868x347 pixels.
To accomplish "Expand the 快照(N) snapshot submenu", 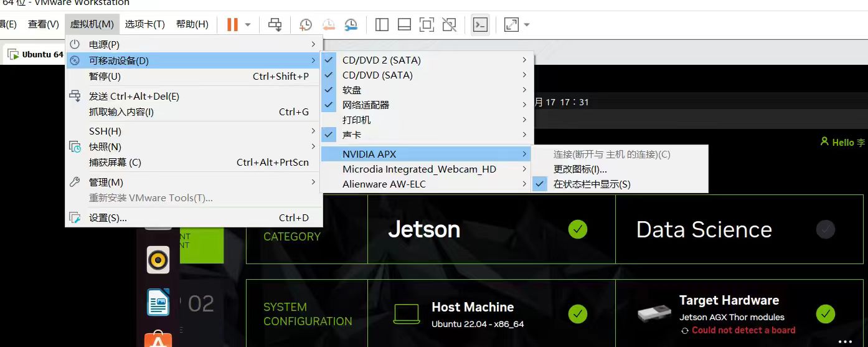I will pos(194,147).
